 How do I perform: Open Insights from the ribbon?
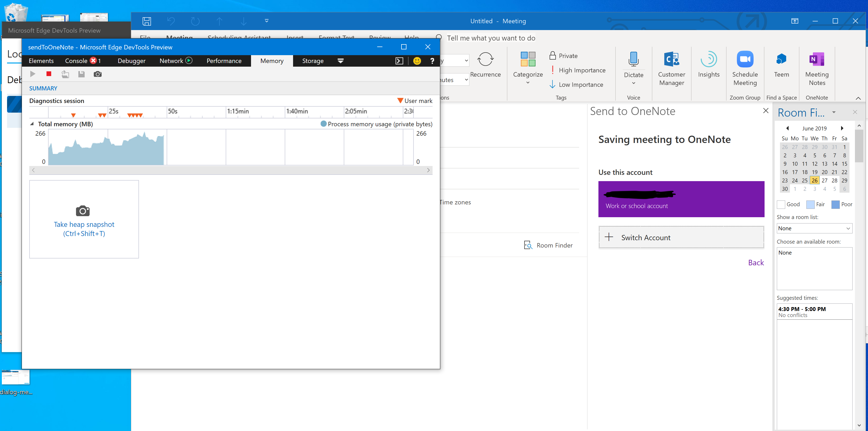pos(709,66)
